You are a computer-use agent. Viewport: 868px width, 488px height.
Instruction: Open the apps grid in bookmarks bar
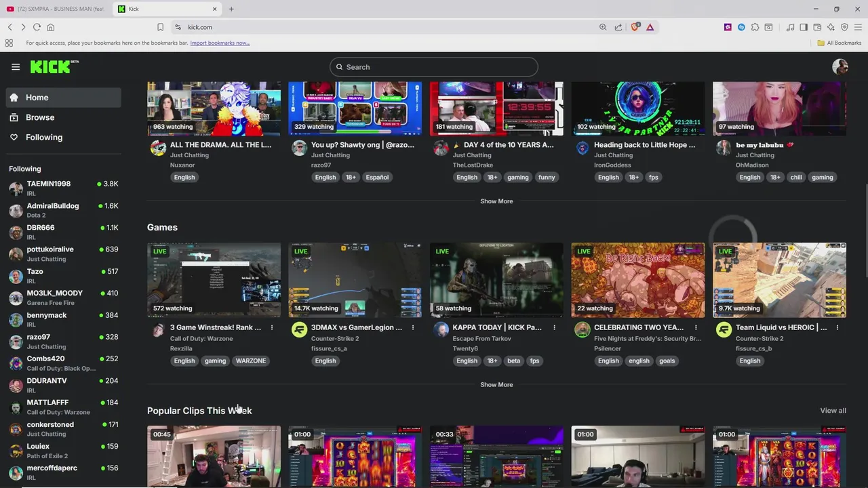[x=9, y=43]
